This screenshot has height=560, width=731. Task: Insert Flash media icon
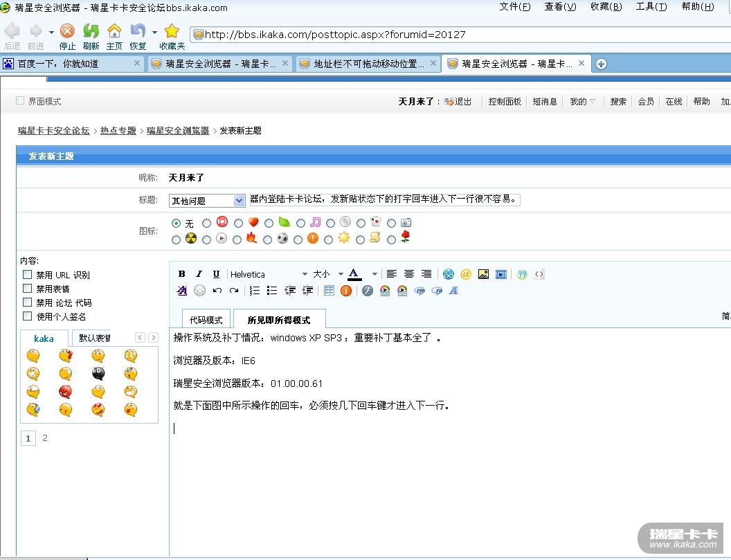click(x=368, y=291)
